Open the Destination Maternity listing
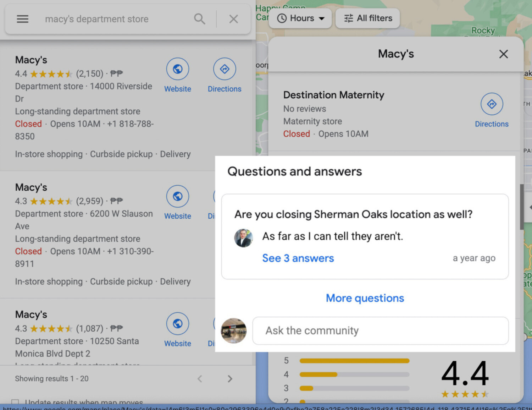The height and width of the screenshot is (410, 532). [x=333, y=95]
